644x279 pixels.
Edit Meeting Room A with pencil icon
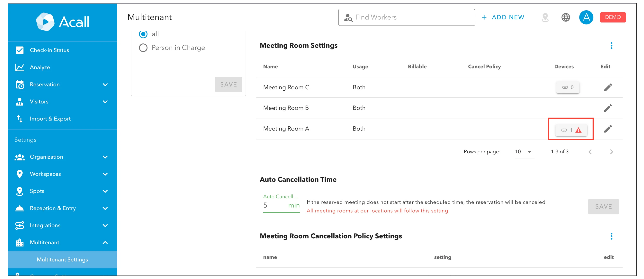coord(608,129)
